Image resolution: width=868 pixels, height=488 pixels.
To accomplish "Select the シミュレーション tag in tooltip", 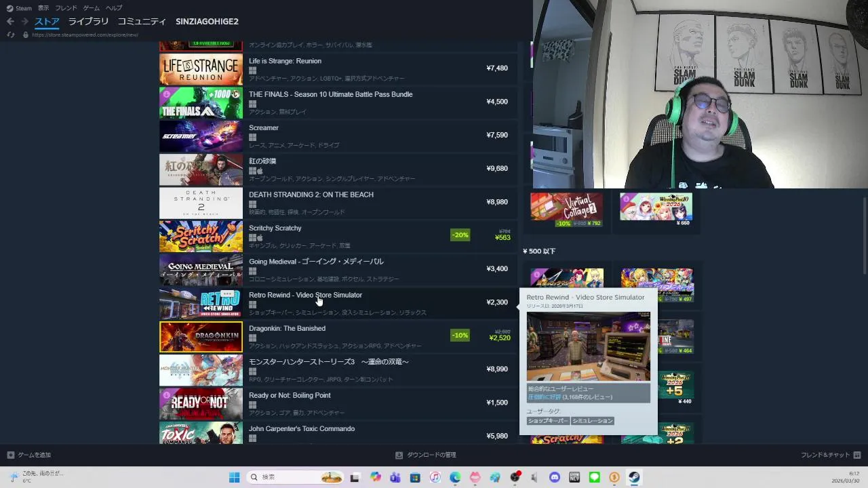I will (592, 421).
